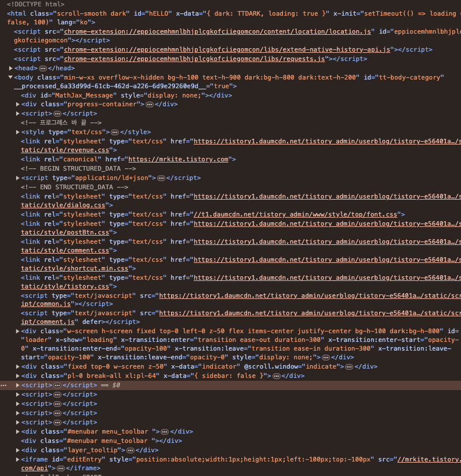Expand the selected script node marked $0
This screenshot has height=476, width=461.
pyautogui.click(x=17, y=385)
